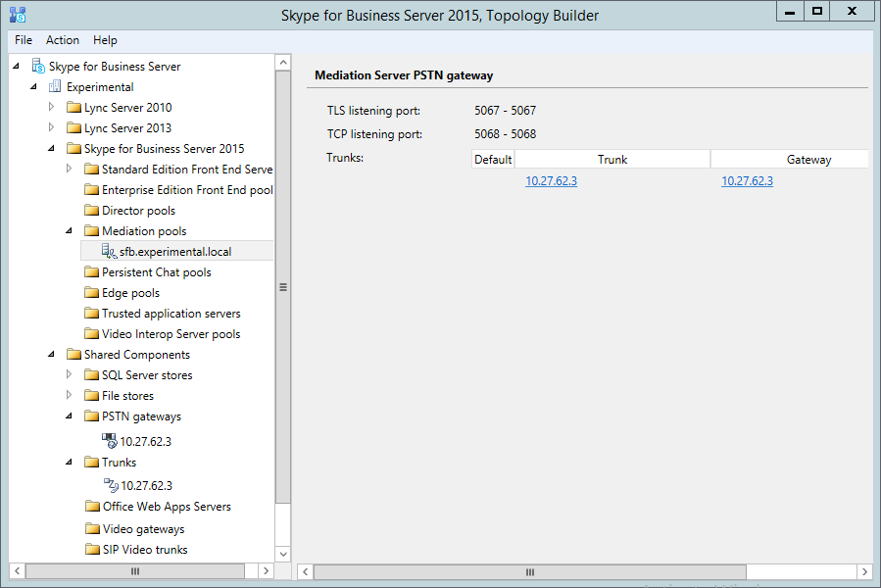881x588 pixels.
Task: Click the 10.27.62.3 link under Trunk column
Action: coord(551,181)
